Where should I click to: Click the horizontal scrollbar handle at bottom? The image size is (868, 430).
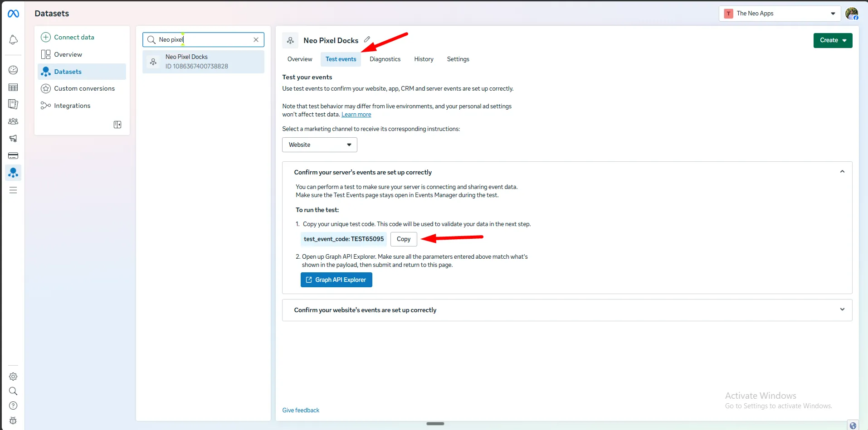435,424
